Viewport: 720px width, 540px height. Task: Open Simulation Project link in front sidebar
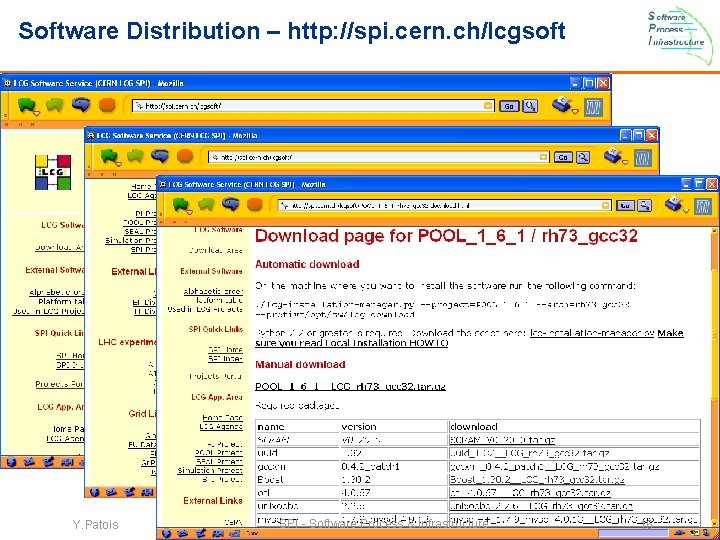(x=210, y=470)
